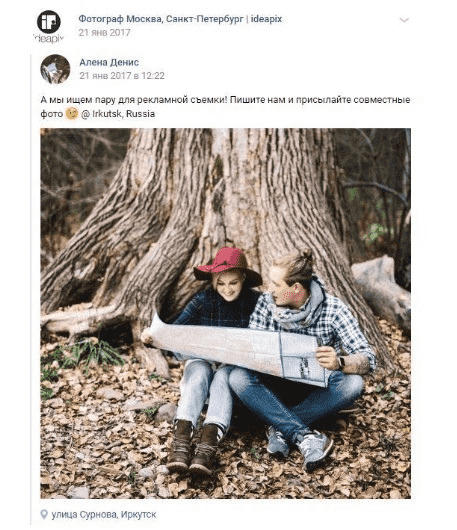Click the group post date 21 янв 2017
This screenshot has width=457, height=530.
click(104, 32)
